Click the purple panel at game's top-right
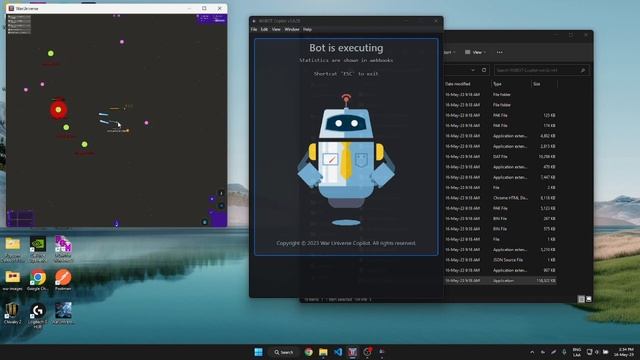The width and height of the screenshot is (640, 360). pos(211,18)
